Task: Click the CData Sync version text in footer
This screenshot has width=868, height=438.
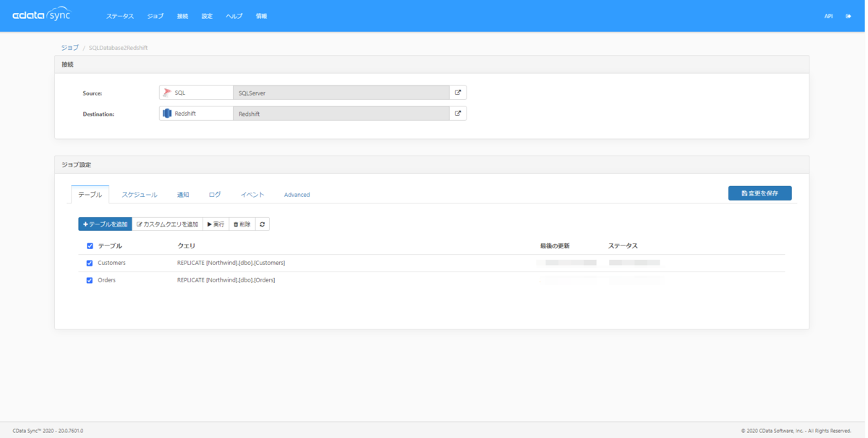Action: (48, 431)
